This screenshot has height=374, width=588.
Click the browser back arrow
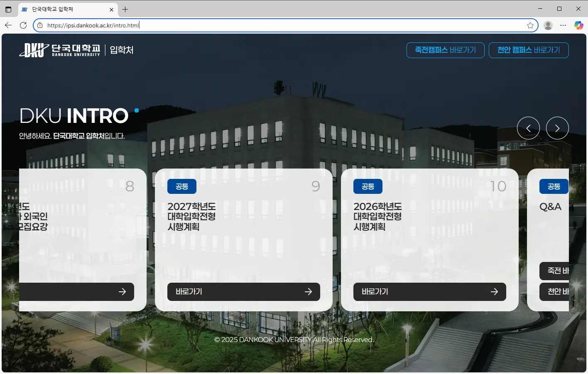click(x=8, y=25)
